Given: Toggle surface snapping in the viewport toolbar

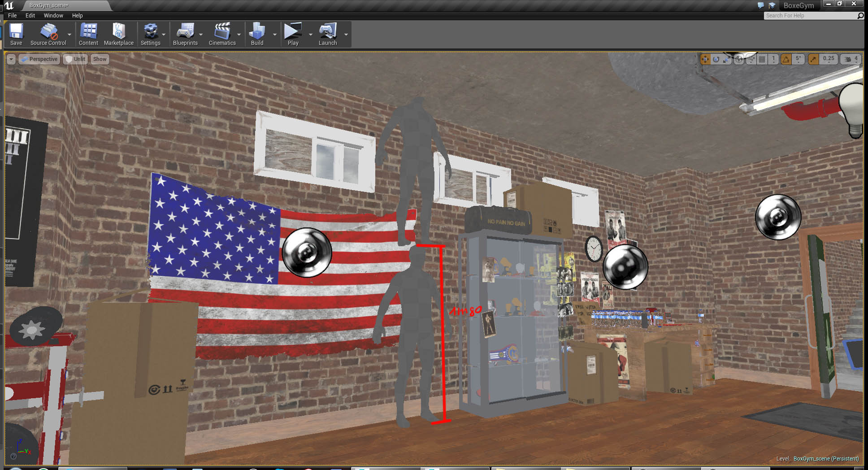Looking at the screenshot, I should click(x=751, y=59).
